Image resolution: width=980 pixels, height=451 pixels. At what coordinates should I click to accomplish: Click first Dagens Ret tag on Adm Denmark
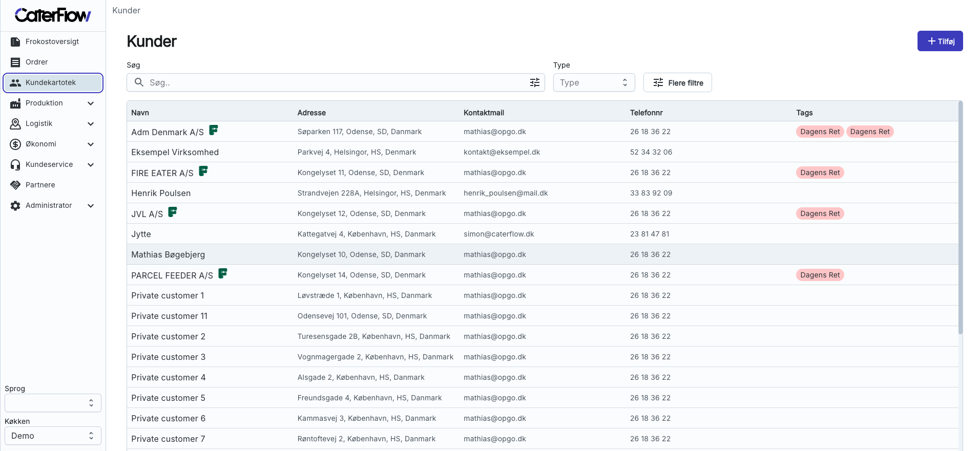[x=820, y=132]
